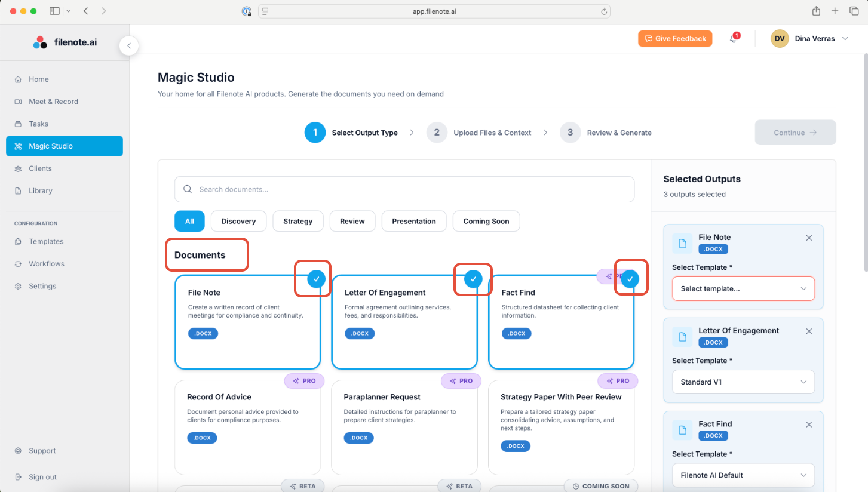Go to the Tasks sidebar item
The width and height of the screenshot is (868, 492).
point(38,124)
